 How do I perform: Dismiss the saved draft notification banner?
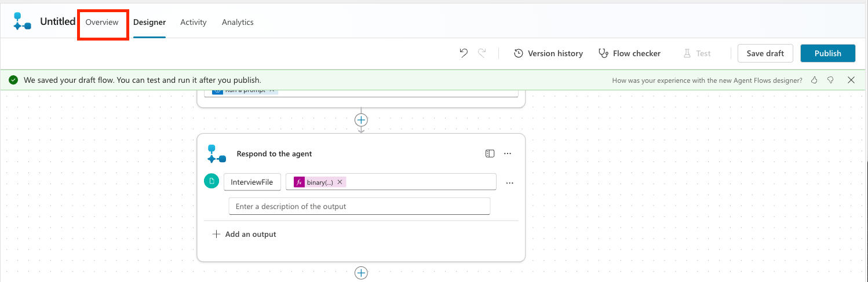pos(851,80)
